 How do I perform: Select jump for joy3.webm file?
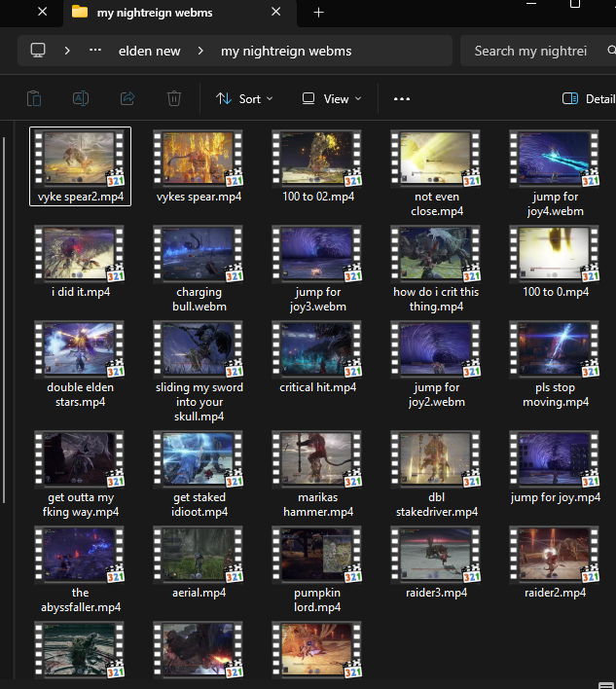[317, 269]
